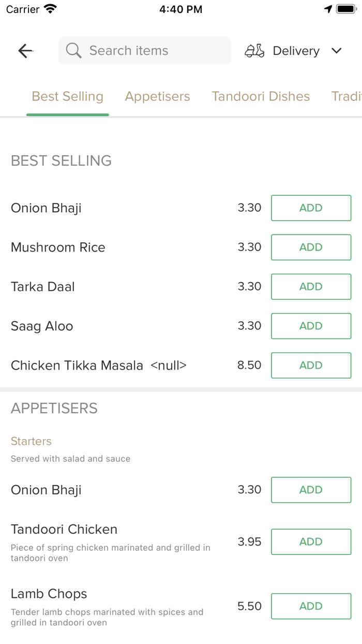Viewport: 362px width, 644px height.
Task: Add best-selling Onion Bhaji to order
Action: point(311,208)
